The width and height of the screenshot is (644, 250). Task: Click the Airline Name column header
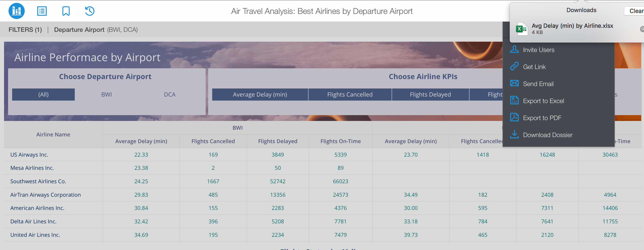pyautogui.click(x=53, y=134)
